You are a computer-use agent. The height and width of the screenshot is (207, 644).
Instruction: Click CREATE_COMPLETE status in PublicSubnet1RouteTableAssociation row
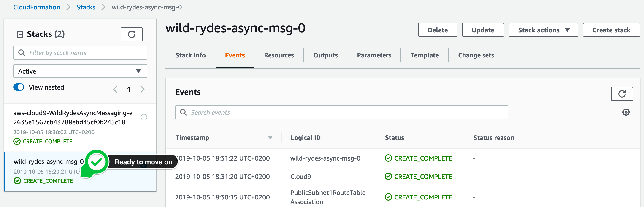(418, 197)
